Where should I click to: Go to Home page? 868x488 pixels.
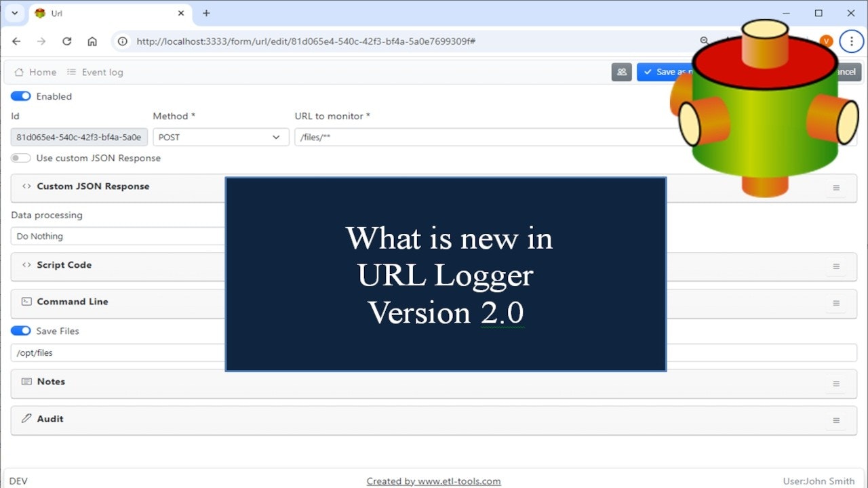pyautogui.click(x=35, y=72)
